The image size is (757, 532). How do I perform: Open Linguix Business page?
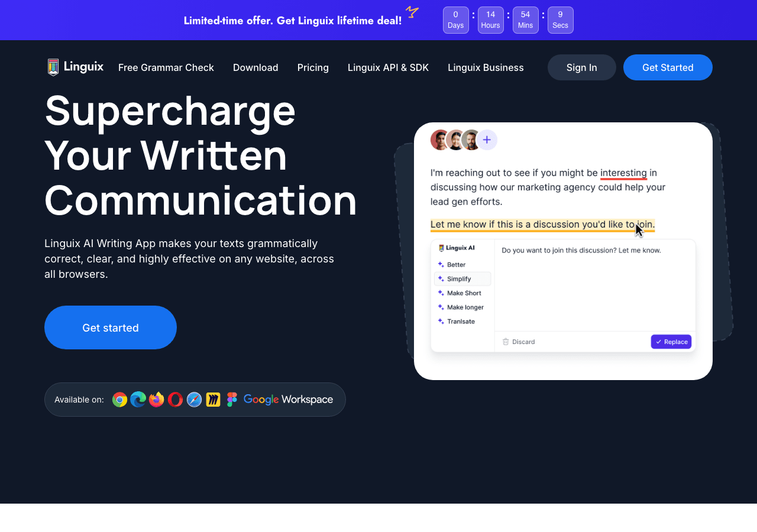(x=486, y=67)
